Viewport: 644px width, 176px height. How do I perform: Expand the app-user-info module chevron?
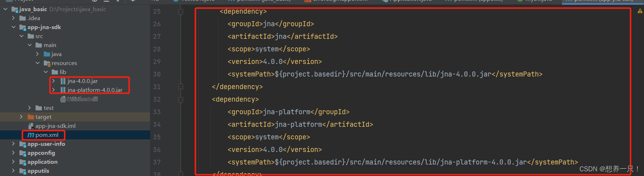click(13, 144)
